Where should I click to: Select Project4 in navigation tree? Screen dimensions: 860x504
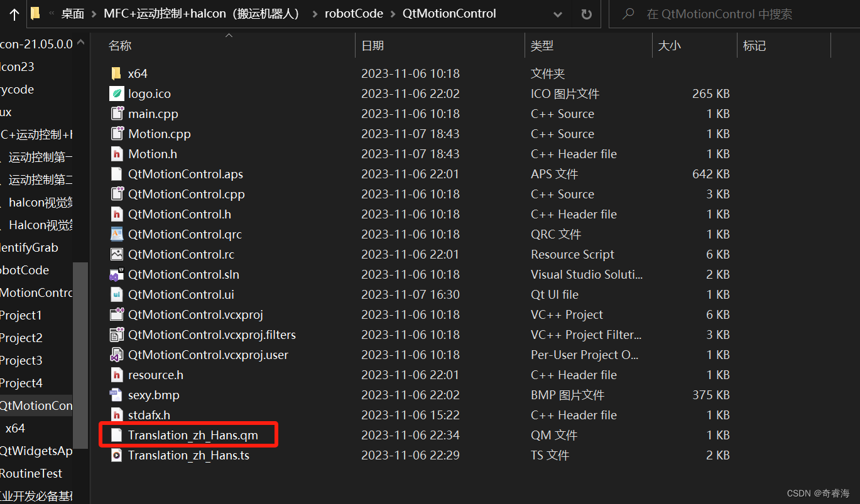[21, 383]
